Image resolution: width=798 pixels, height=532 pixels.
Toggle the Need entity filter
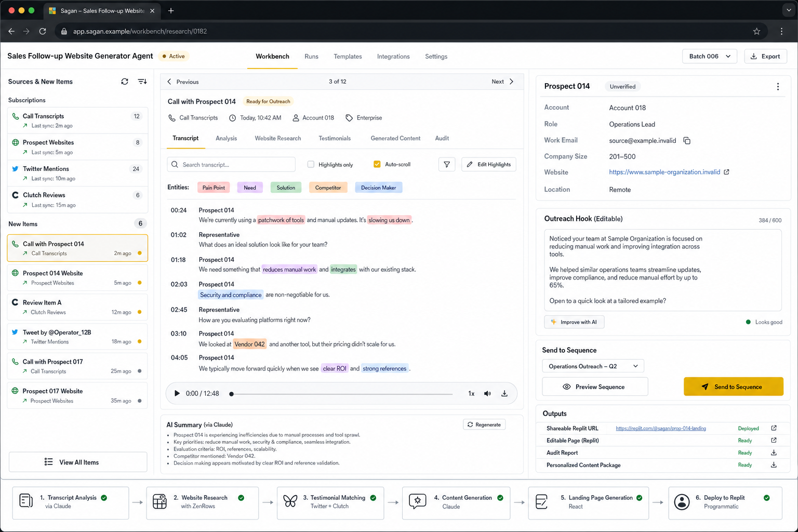pos(250,188)
